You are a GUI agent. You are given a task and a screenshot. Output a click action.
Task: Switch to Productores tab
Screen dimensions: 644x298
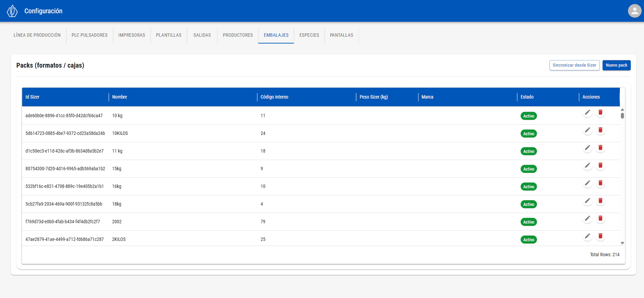(238, 35)
